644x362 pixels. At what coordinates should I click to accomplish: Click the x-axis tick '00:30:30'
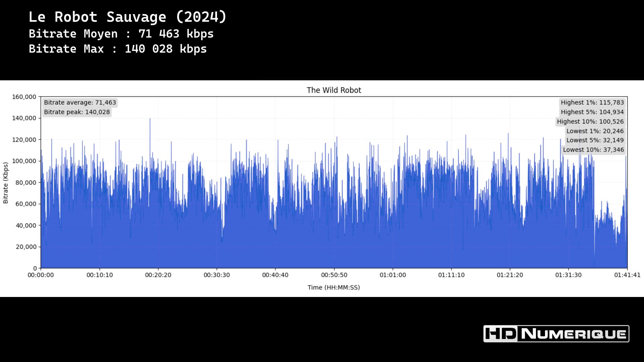(217, 275)
